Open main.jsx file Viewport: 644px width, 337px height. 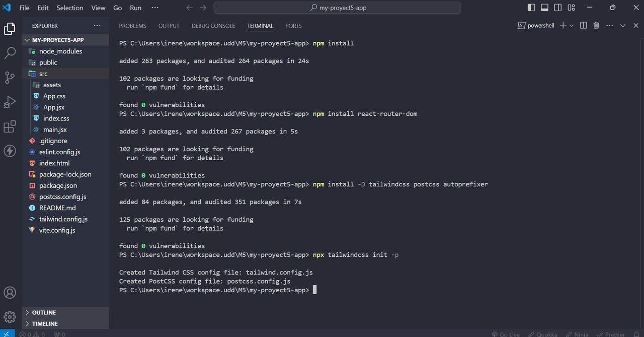pos(65,129)
